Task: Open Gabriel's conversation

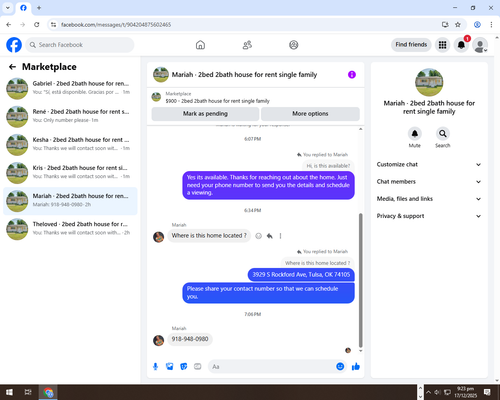Action: click(70, 88)
